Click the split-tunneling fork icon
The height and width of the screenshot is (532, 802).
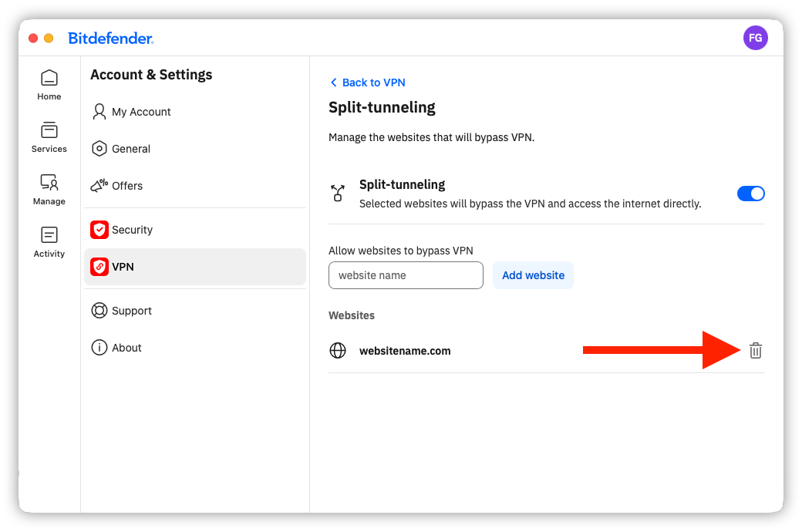coord(338,194)
